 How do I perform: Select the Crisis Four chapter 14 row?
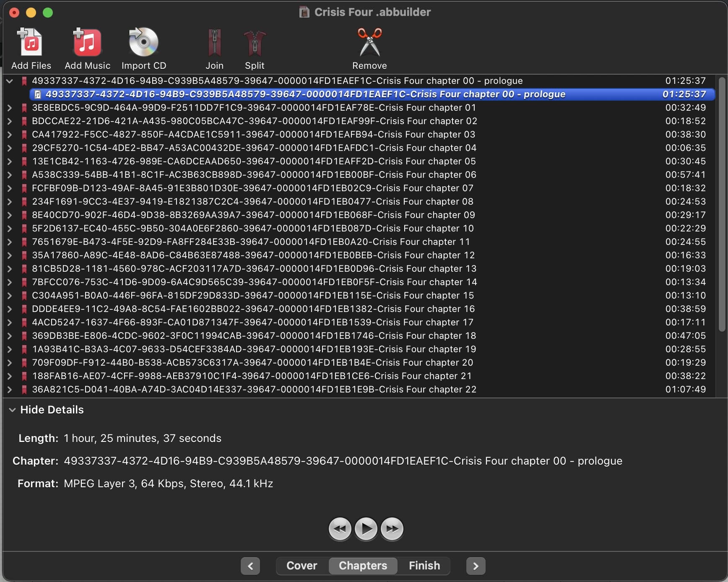(x=359, y=282)
